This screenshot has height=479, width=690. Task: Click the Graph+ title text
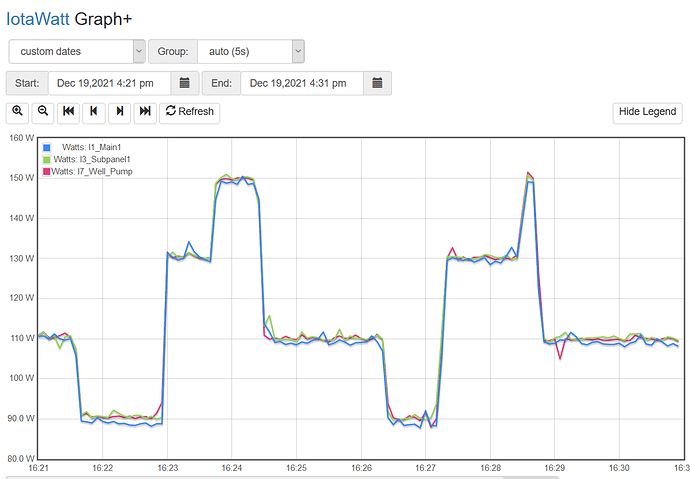(103, 19)
